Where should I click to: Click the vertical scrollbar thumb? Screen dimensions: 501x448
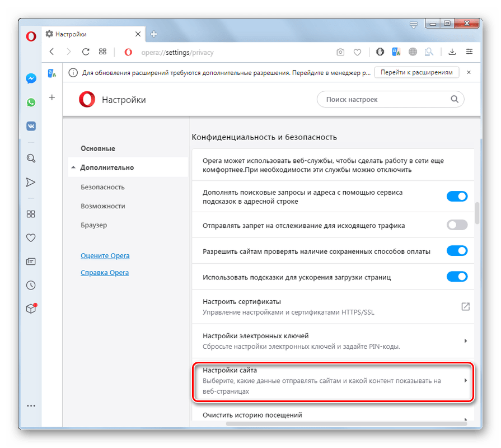[x=477, y=213]
